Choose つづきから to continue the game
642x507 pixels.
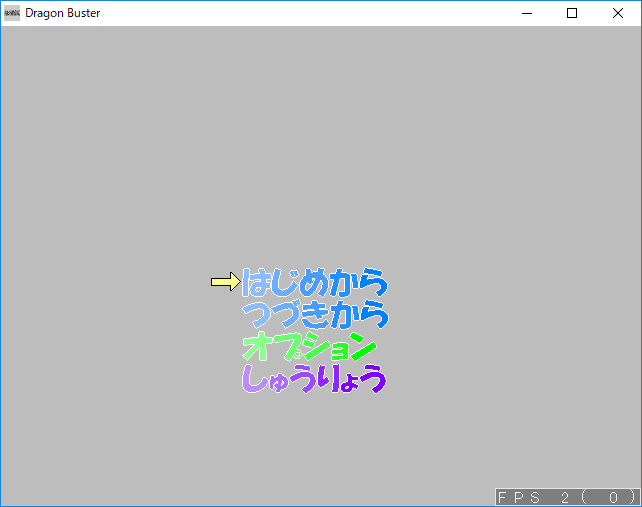(315, 314)
